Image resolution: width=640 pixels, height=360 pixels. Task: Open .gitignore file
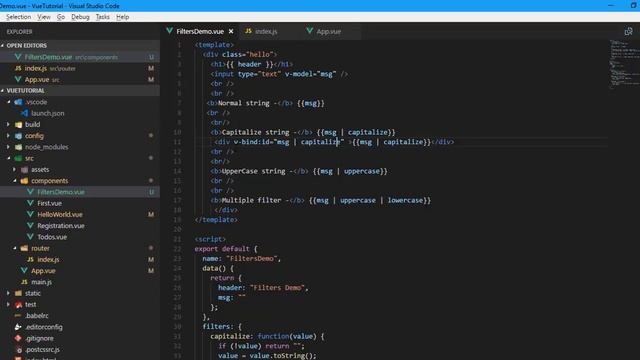pos(39,338)
